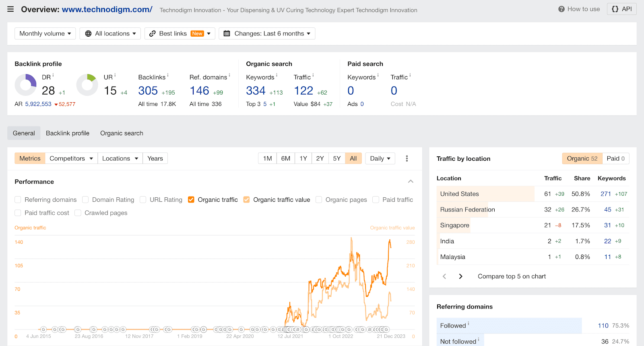Select the Organic 52 tab

[582, 158]
